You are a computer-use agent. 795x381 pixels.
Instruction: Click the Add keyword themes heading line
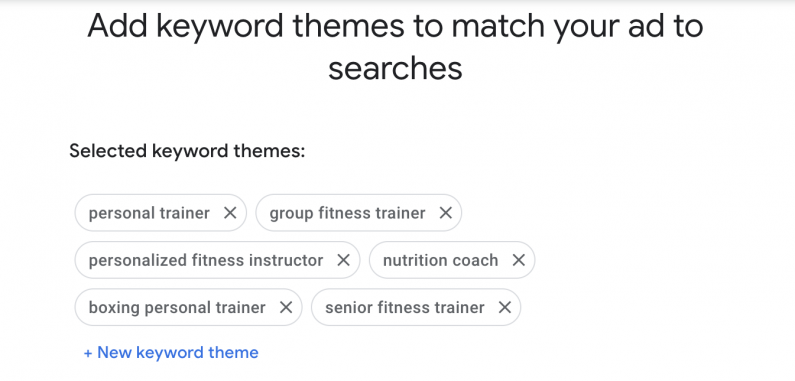point(395,25)
